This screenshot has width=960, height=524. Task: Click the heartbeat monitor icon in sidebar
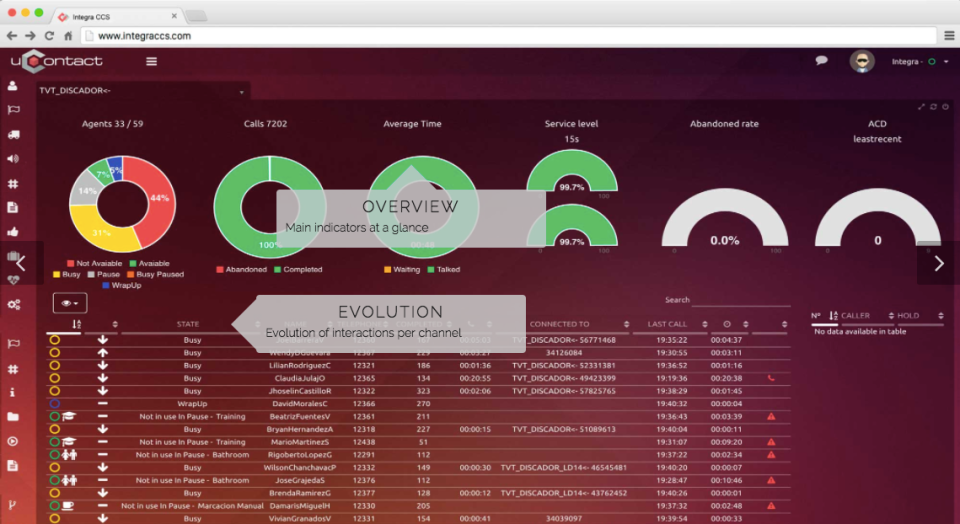pos(13,280)
